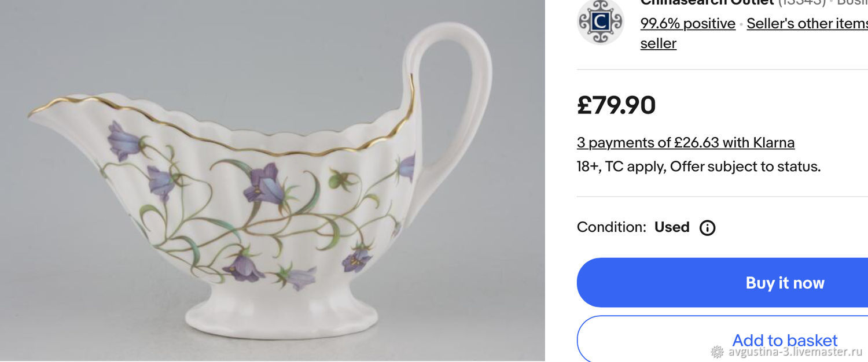The width and height of the screenshot is (868, 362).
Task: Select the £79.90 price text
Action: coord(616,105)
